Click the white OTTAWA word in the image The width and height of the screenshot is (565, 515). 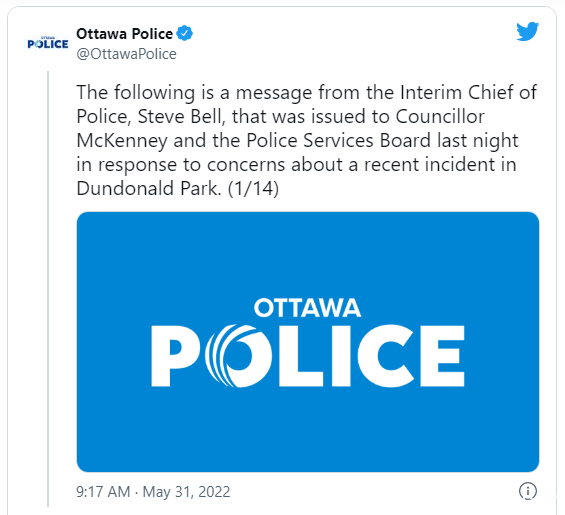(307, 308)
